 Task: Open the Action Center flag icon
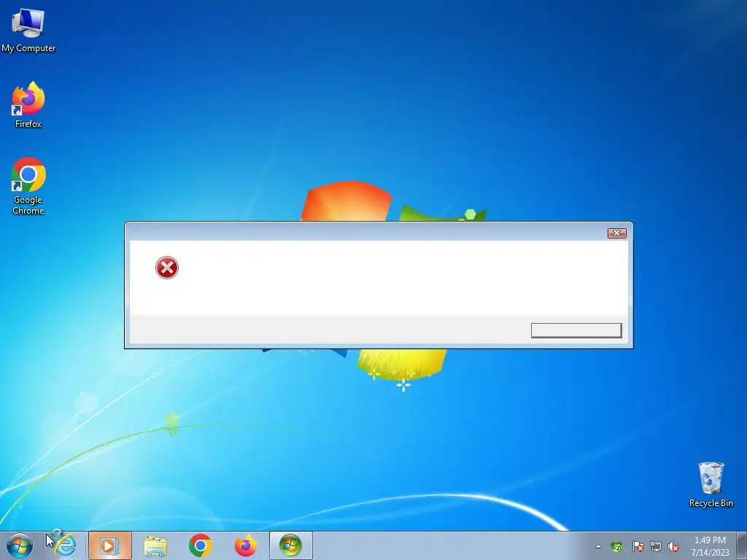click(638, 547)
